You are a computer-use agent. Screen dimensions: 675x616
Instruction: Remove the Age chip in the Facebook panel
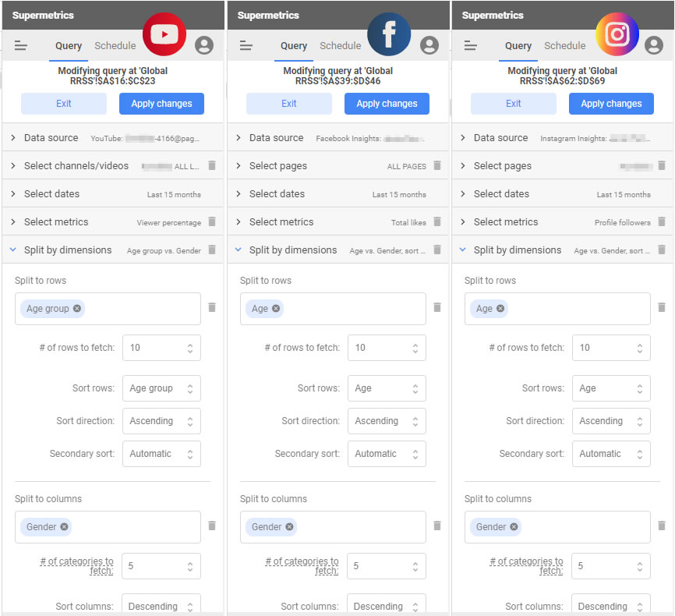coord(276,309)
